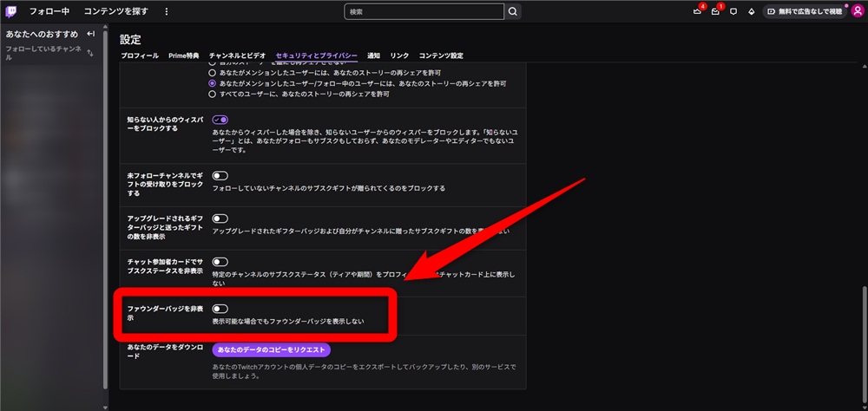Click あなたのデータのコピーをリクエスト button
This screenshot has width=868, height=411.
click(x=271, y=349)
